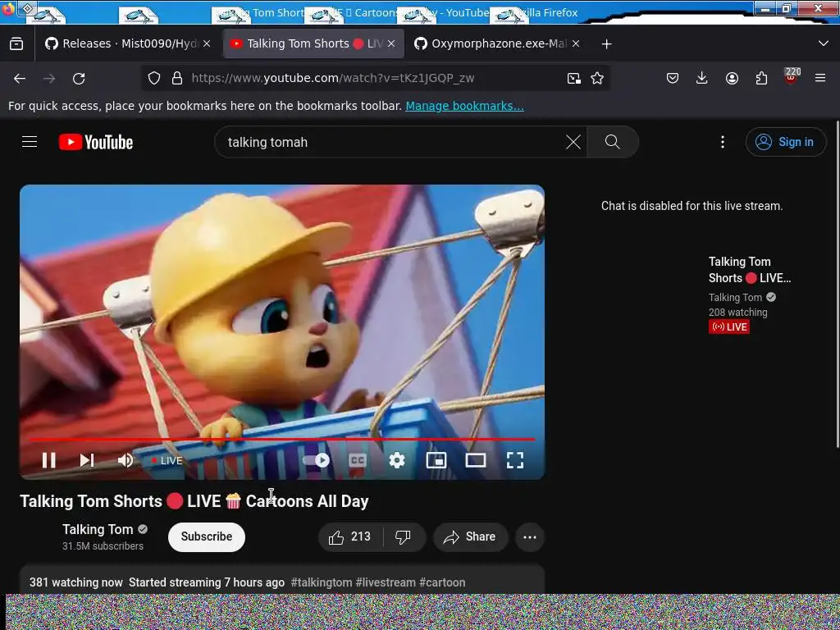List all tabs dropdown arrow
840x630 pixels.
[x=824, y=43]
